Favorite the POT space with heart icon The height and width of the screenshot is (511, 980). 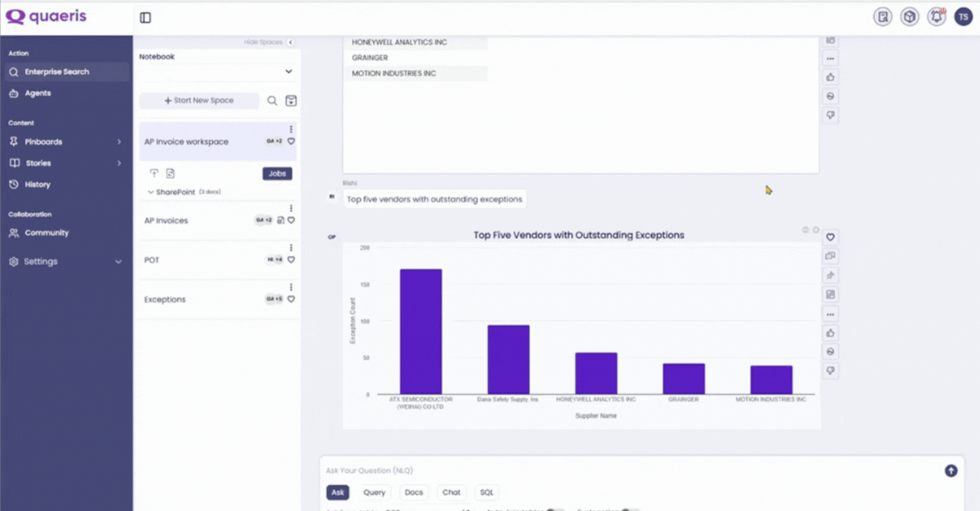pos(291,260)
